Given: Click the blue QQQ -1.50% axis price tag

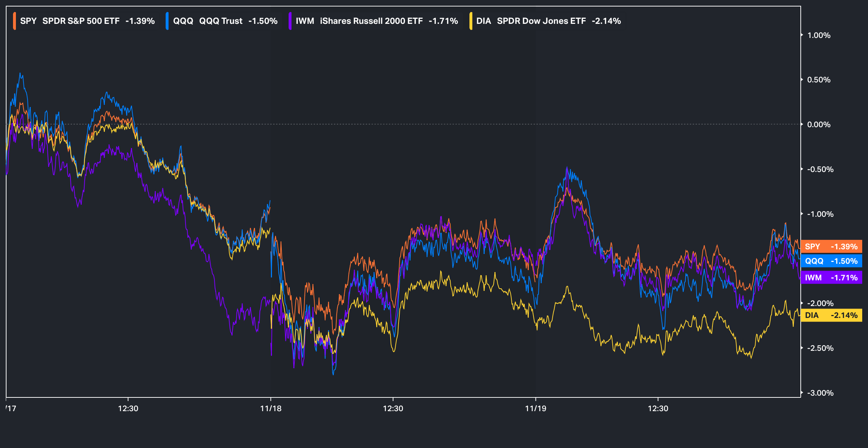Looking at the screenshot, I should (831, 261).
